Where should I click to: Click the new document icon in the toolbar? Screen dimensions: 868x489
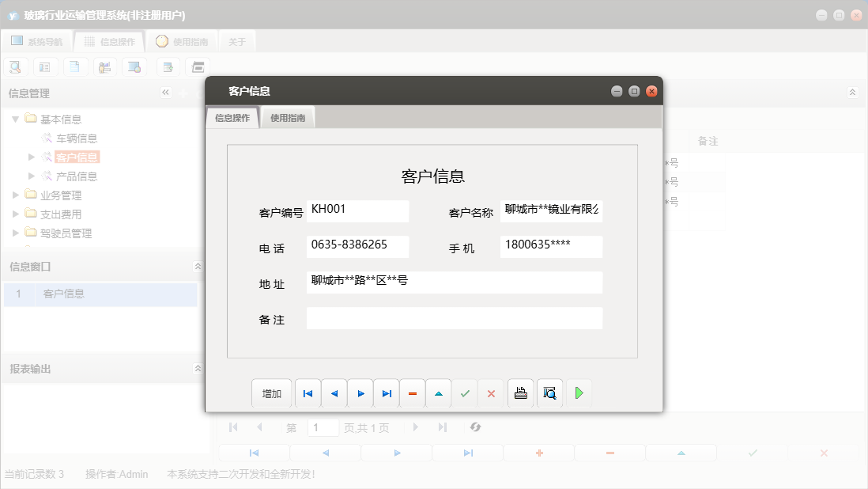[x=75, y=66]
